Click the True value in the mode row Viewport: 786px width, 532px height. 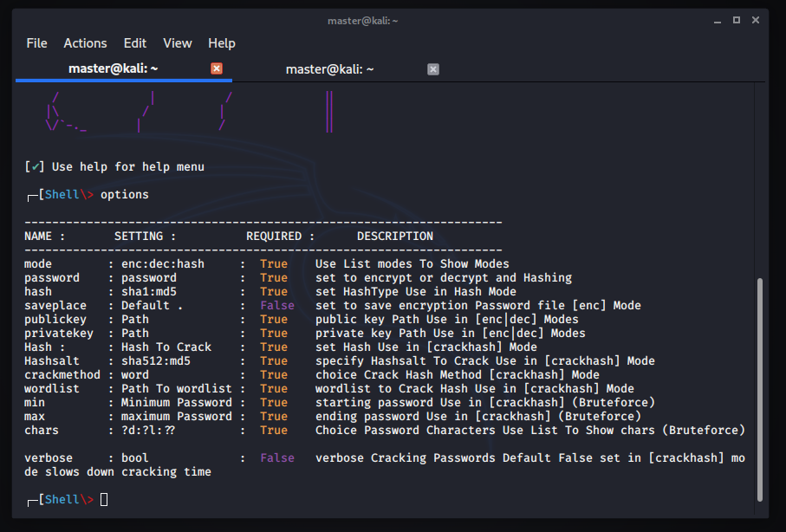click(274, 263)
